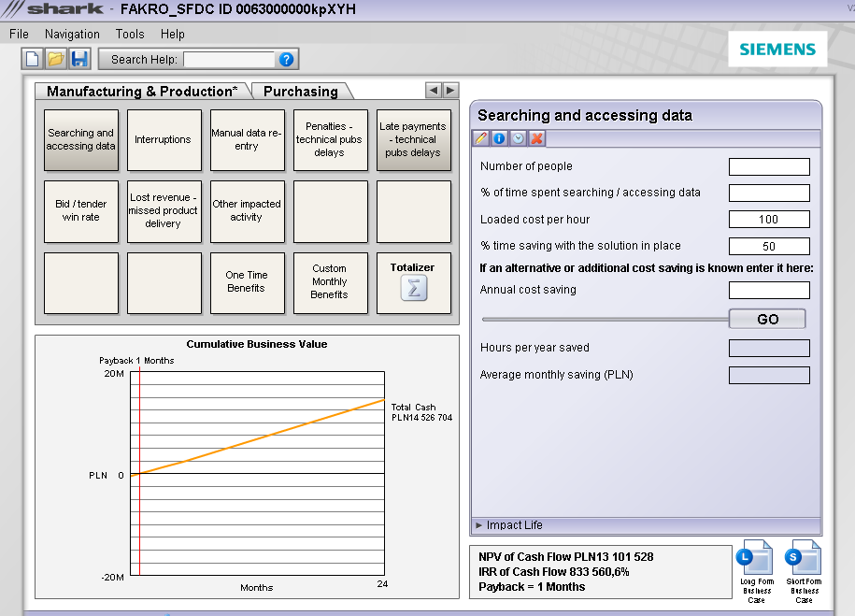Viewport: 855px width, 616px height.
Task: Click the blue info icon
Action: (499, 138)
